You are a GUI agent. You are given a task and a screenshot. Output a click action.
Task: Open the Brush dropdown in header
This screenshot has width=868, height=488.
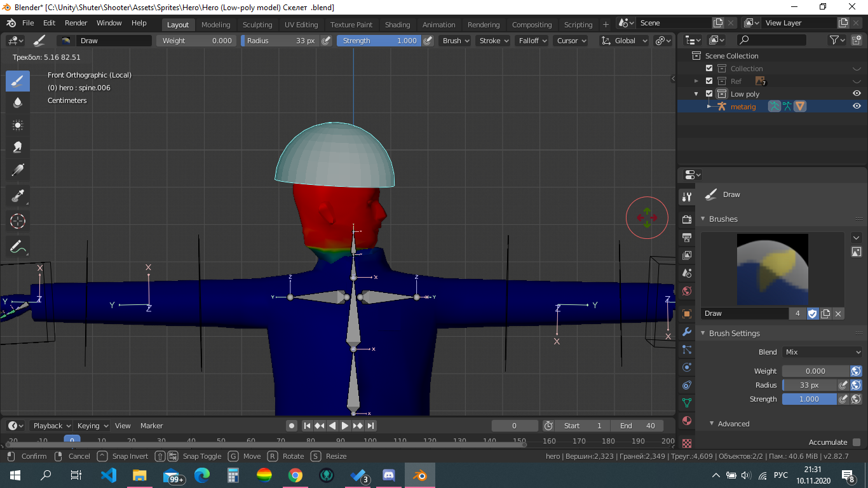(456, 41)
